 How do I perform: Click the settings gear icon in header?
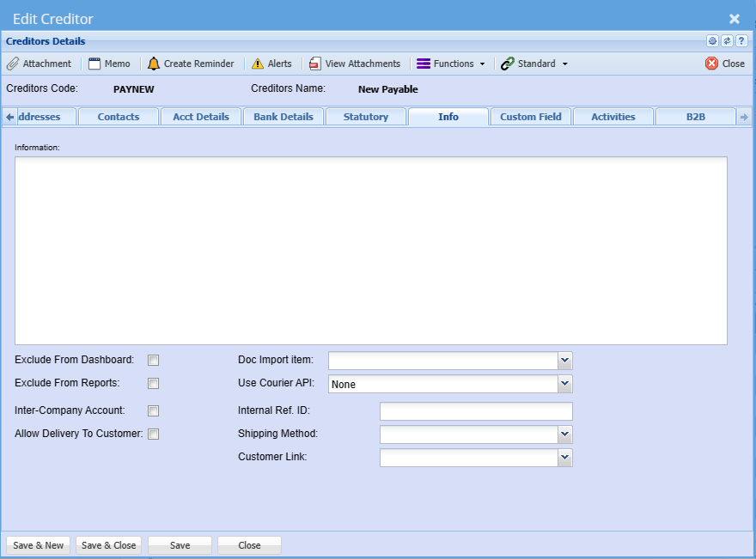click(x=712, y=41)
